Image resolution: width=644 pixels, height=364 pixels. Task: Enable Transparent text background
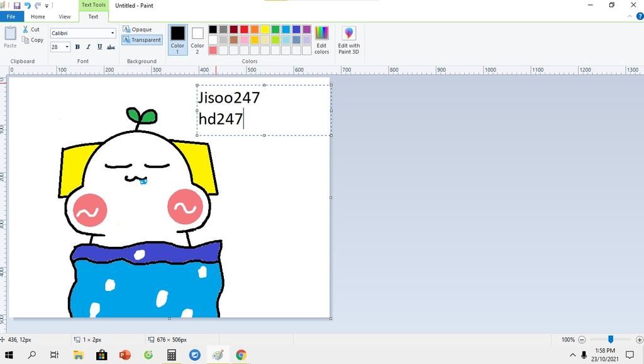point(141,39)
